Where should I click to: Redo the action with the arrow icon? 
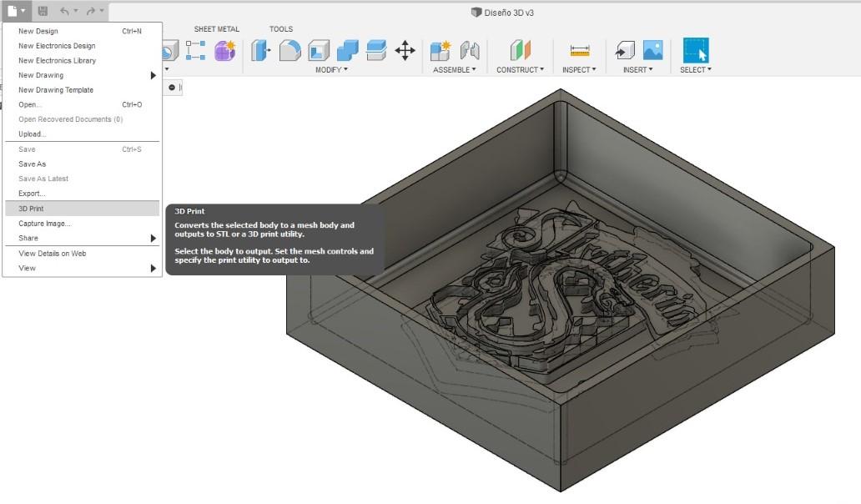[x=91, y=11]
